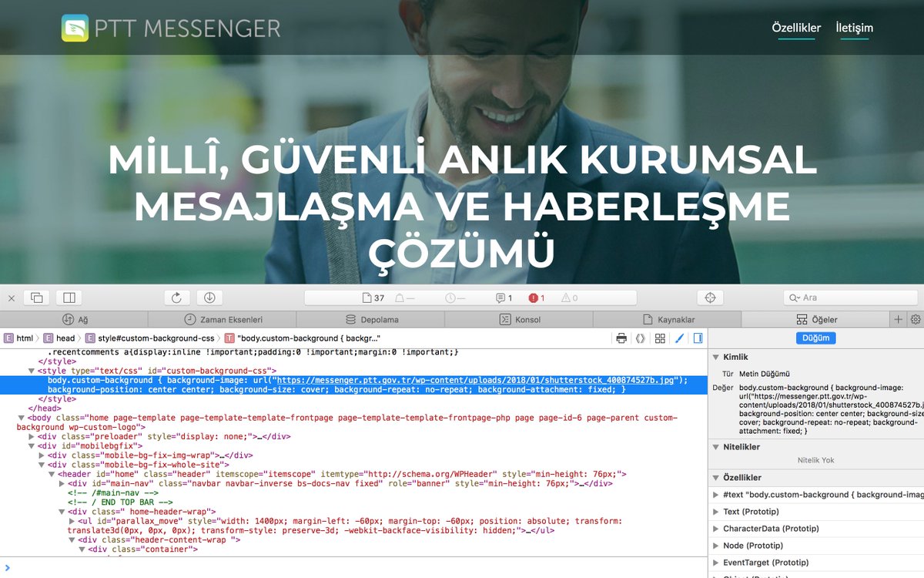
Task: Expand EventTarget (Prototip) row
Action: point(715,563)
